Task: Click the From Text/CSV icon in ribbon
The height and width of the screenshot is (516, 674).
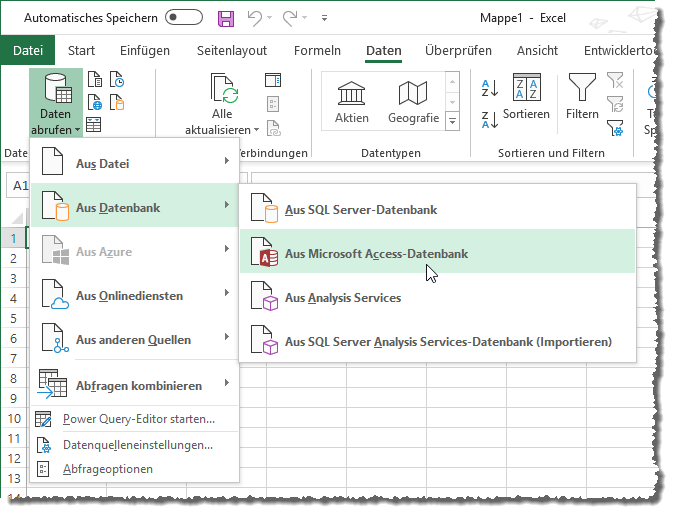Action: pyautogui.click(x=95, y=80)
